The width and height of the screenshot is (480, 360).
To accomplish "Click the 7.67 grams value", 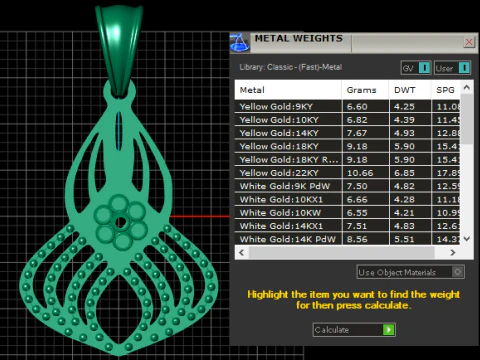I will tap(357, 133).
